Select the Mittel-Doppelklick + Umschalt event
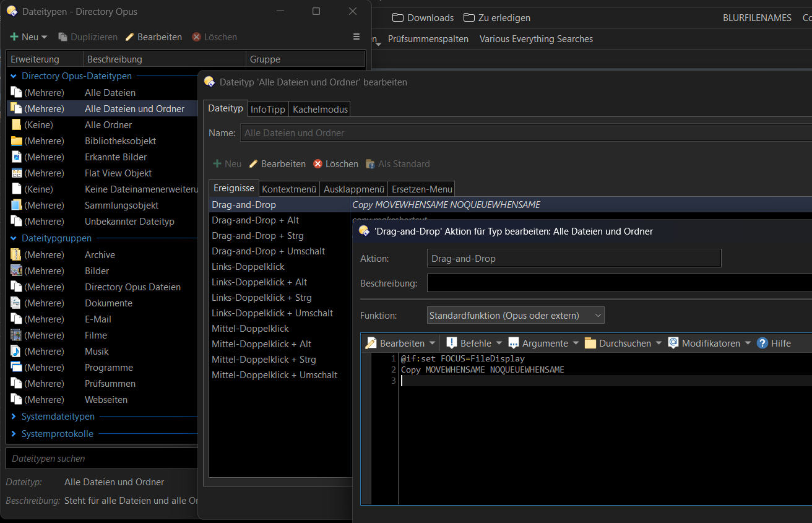The width and height of the screenshot is (812, 523). pos(280,374)
